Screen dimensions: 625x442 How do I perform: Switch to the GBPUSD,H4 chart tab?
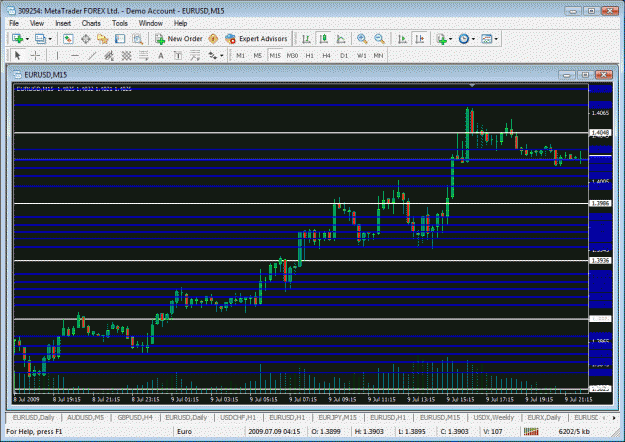coord(135,417)
